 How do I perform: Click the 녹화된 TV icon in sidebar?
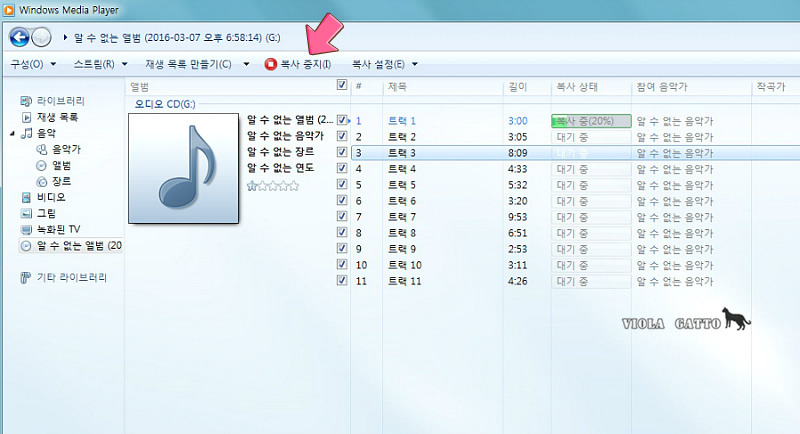[26, 229]
